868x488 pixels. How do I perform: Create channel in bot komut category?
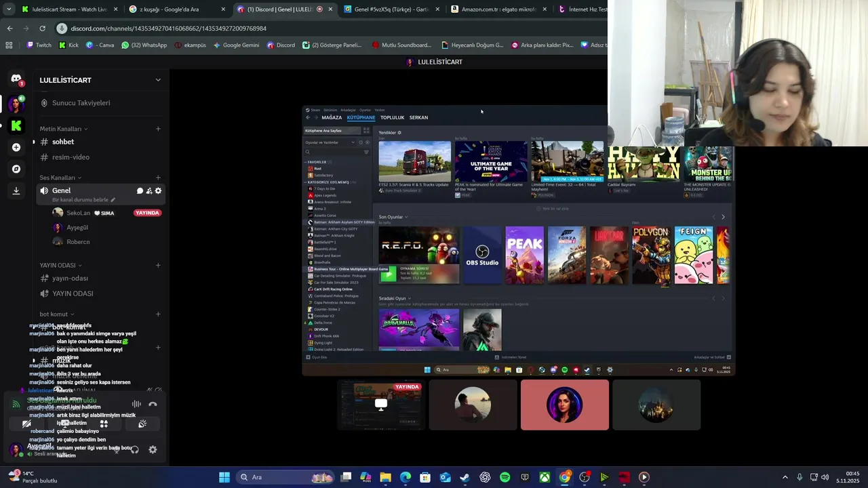[158, 314]
